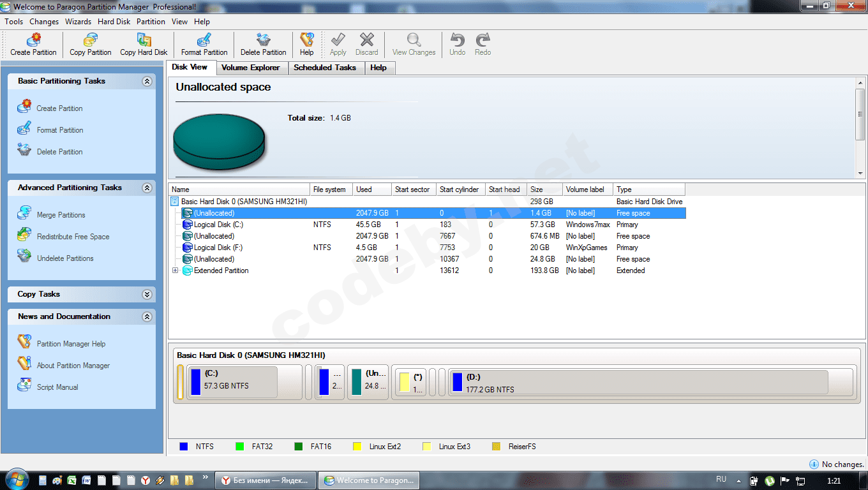Sort the list by the Name column header
The image size is (868, 490).
tap(239, 189)
